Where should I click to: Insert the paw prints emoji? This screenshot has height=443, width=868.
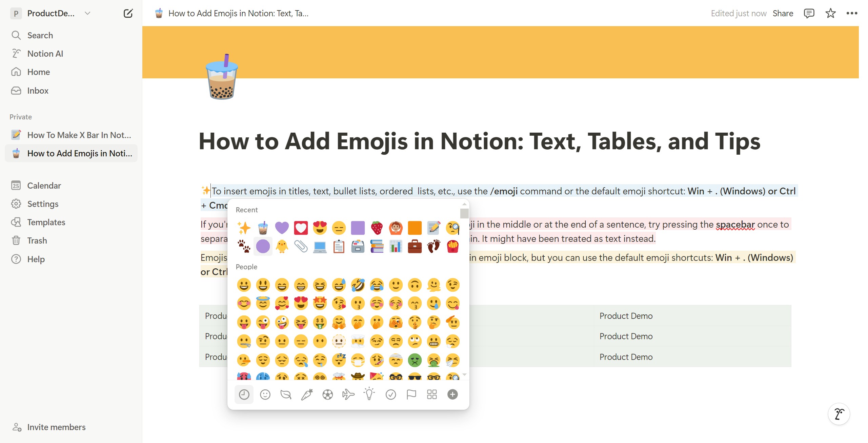[x=244, y=247]
